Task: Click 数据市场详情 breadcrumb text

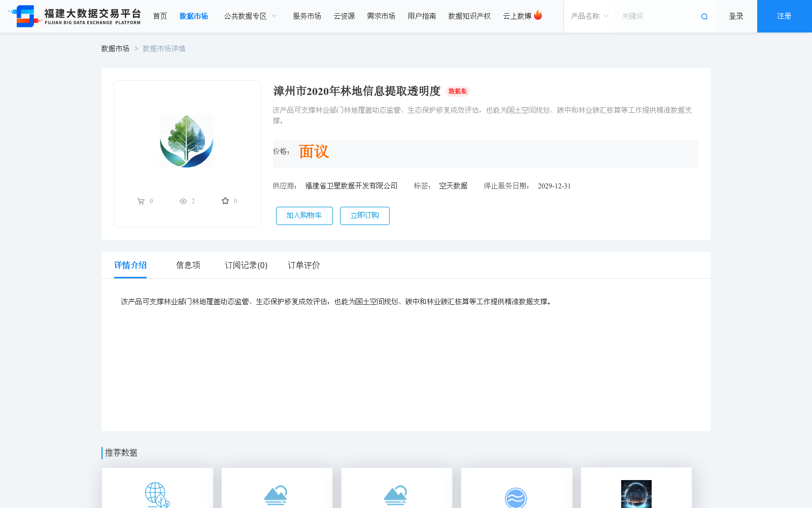Action: [164, 49]
